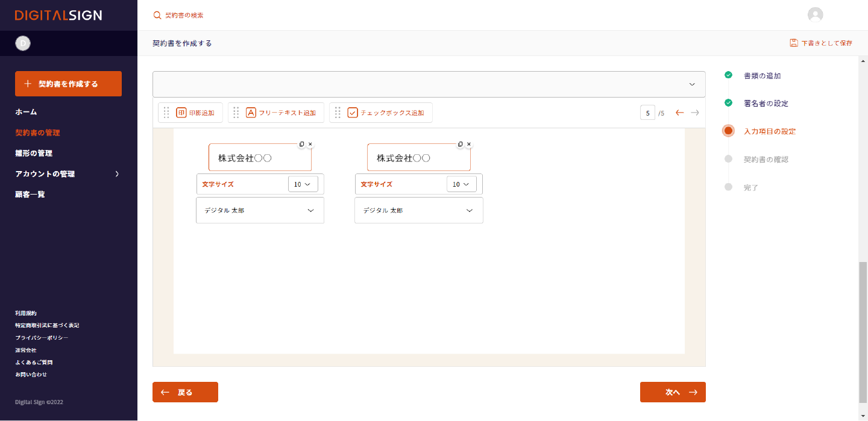The image size is (868, 421).
Task: Open the second 文字サイズ 10 dropdown
Action: pyautogui.click(x=462, y=184)
